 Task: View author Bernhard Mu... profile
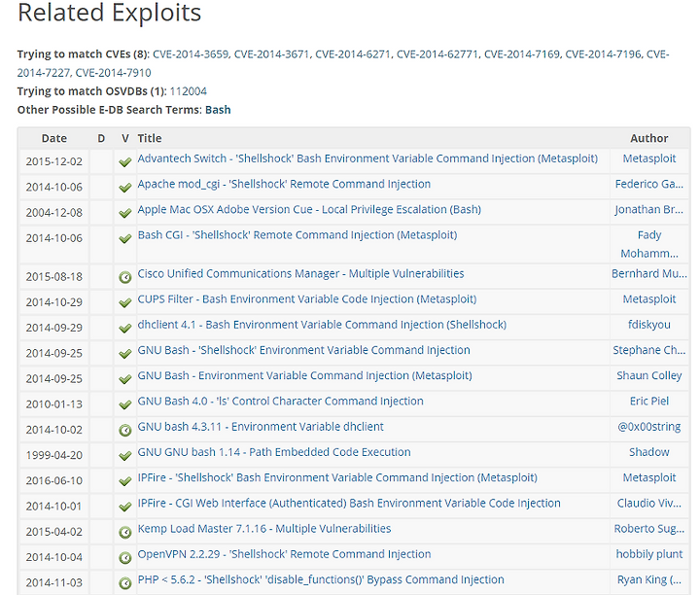649,273
